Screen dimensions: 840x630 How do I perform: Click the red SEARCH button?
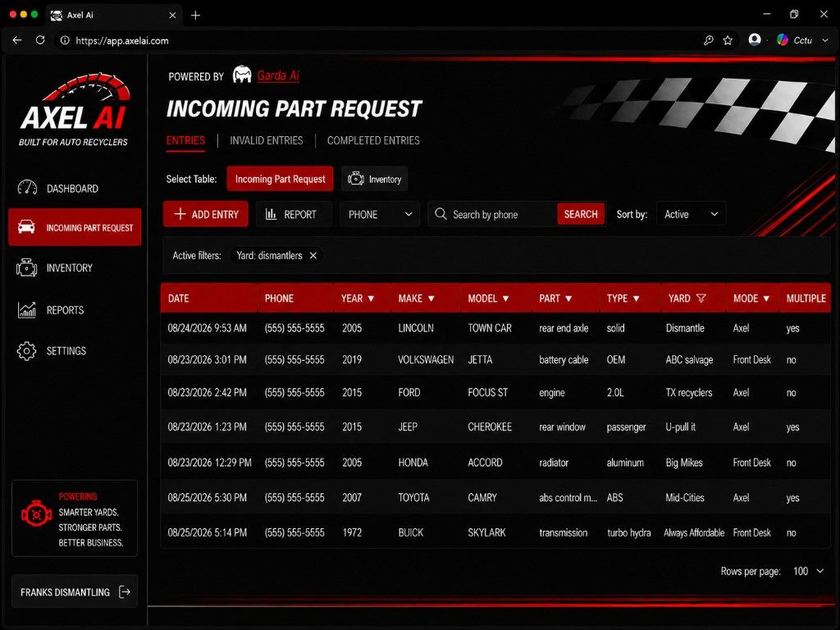pos(581,214)
